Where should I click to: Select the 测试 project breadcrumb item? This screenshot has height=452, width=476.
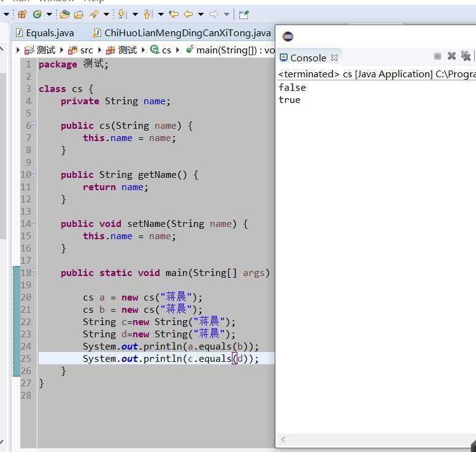[x=40, y=50]
